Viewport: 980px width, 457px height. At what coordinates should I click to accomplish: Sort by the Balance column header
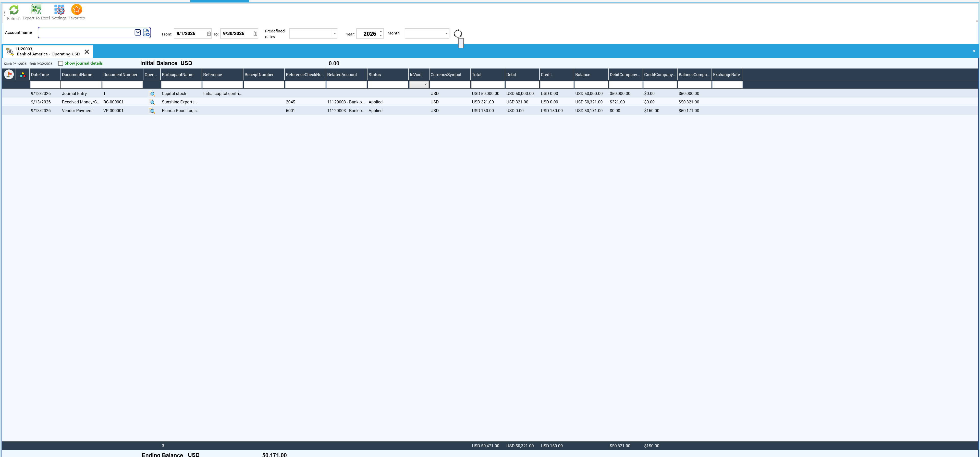[591, 75]
